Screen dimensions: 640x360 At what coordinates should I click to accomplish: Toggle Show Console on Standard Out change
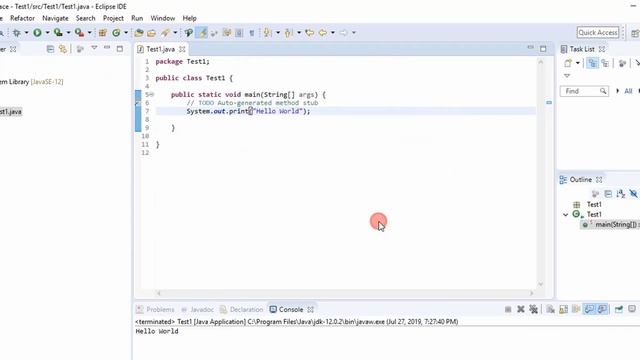(589, 309)
